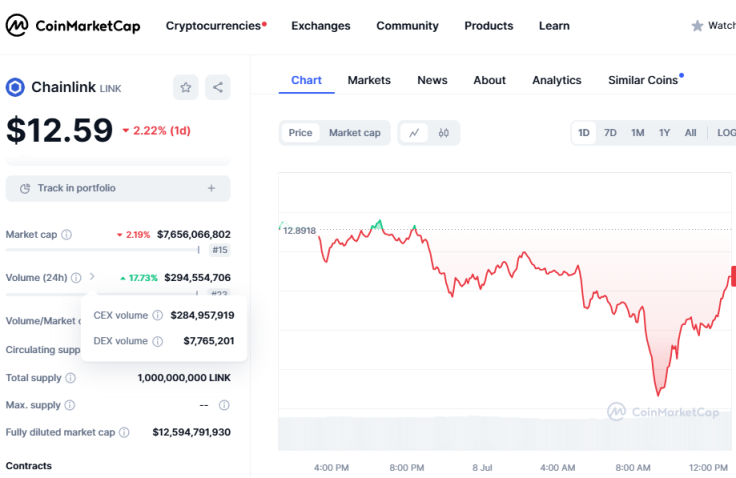Click info icon beside Max. supply label
The height and width of the screenshot is (478, 736).
point(69,405)
